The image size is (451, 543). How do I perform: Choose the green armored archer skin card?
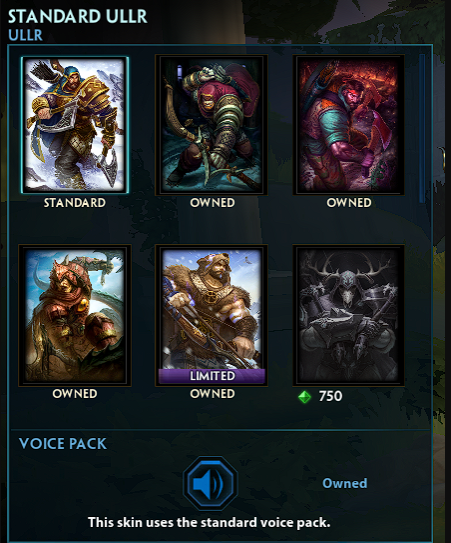(211, 125)
